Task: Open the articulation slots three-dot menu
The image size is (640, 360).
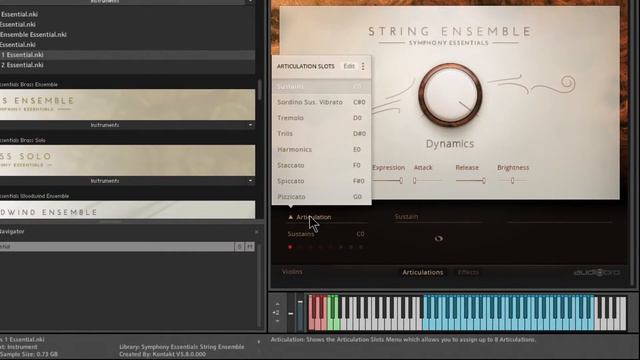Action: pyautogui.click(x=363, y=66)
